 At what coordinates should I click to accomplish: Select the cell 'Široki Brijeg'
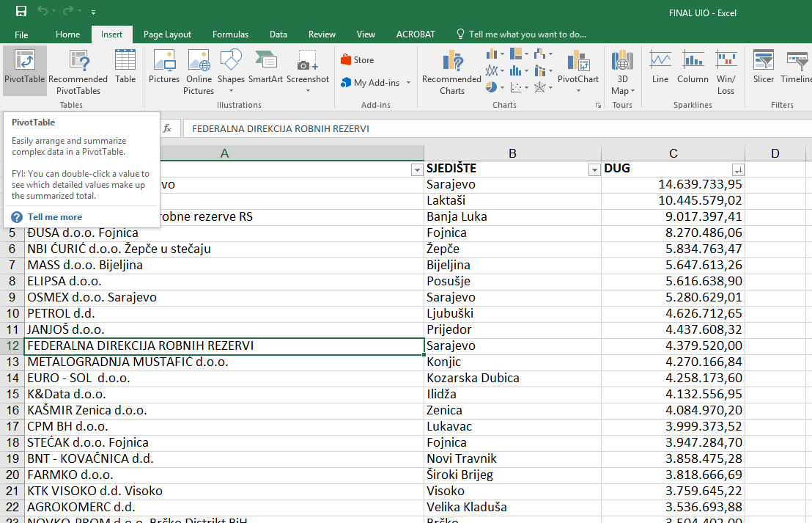click(x=512, y=475)
